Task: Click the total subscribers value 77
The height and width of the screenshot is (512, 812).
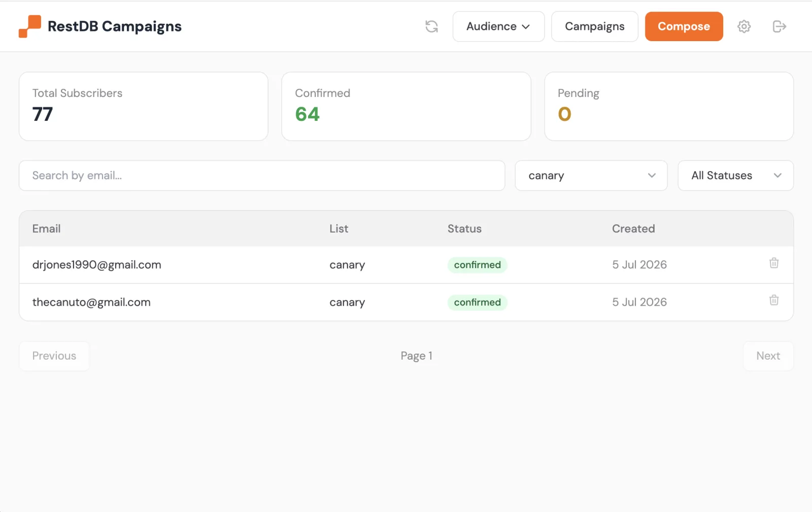Action: (x=43, y=114)
